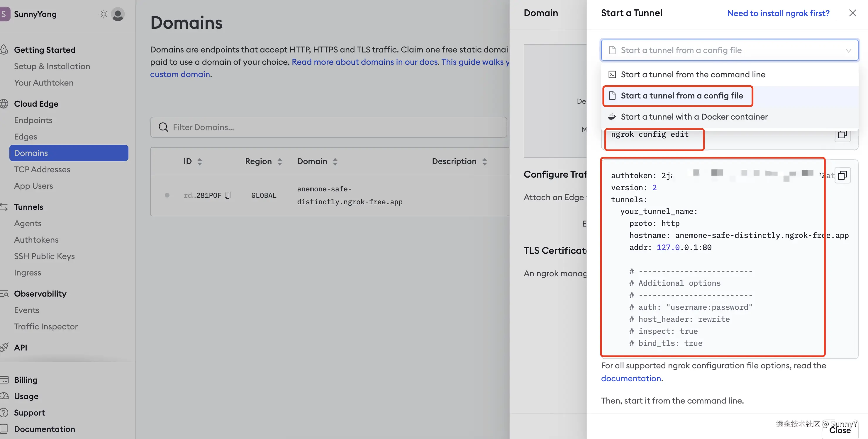Image resolution: width=868 pixels, height=439 pixels.
Task: Copy the domain ID rd...281POF
Action: (228, 195)
